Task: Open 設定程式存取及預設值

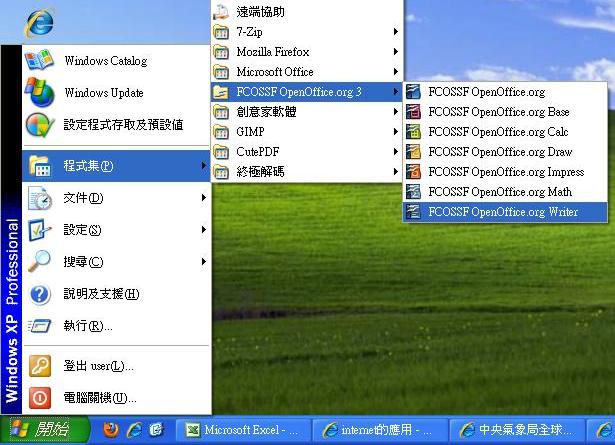Action: (x=116, y=125)
